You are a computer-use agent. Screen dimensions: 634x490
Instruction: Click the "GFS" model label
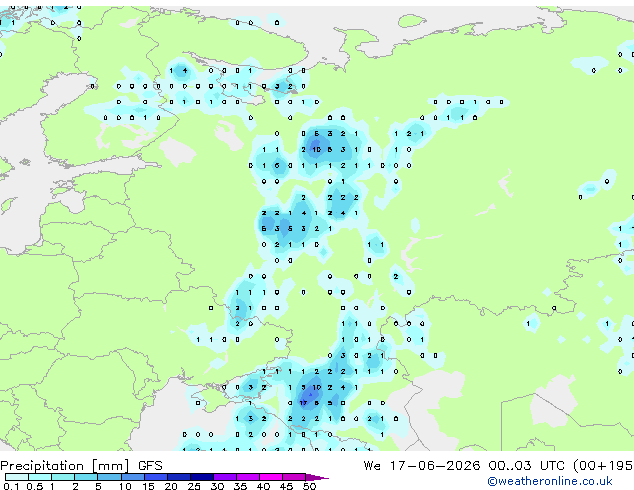[150, 466]
